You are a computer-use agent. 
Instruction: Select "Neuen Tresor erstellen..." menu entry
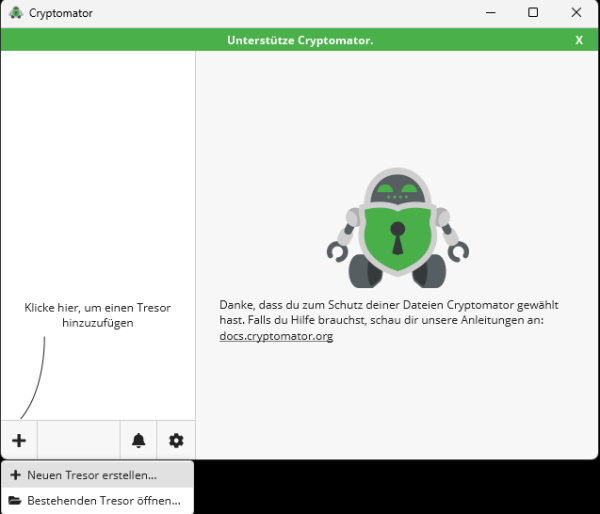[x=92, y=475]
